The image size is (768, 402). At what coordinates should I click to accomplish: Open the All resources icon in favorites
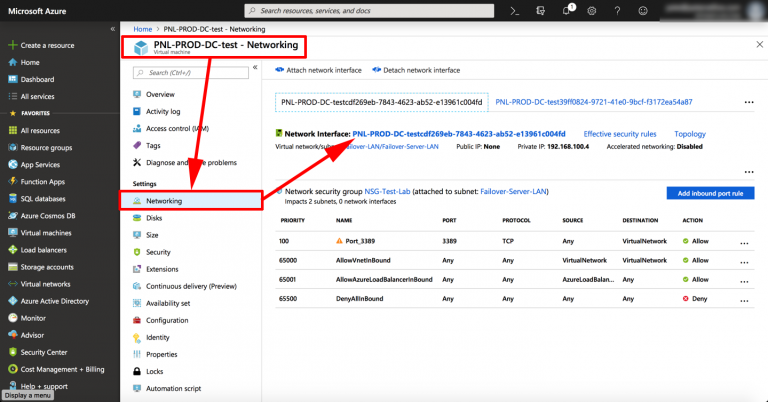click(13, 130)
